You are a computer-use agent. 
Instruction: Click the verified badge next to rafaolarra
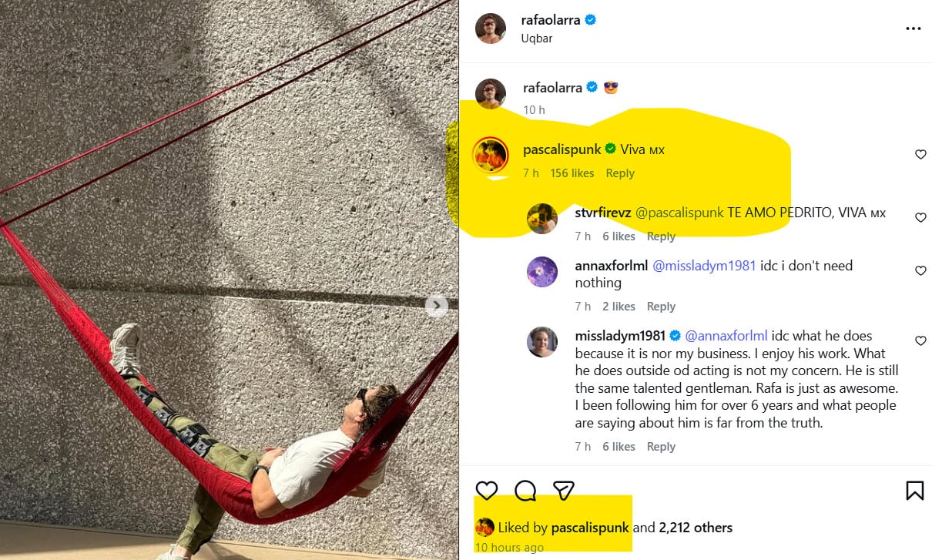coord(589,19)
